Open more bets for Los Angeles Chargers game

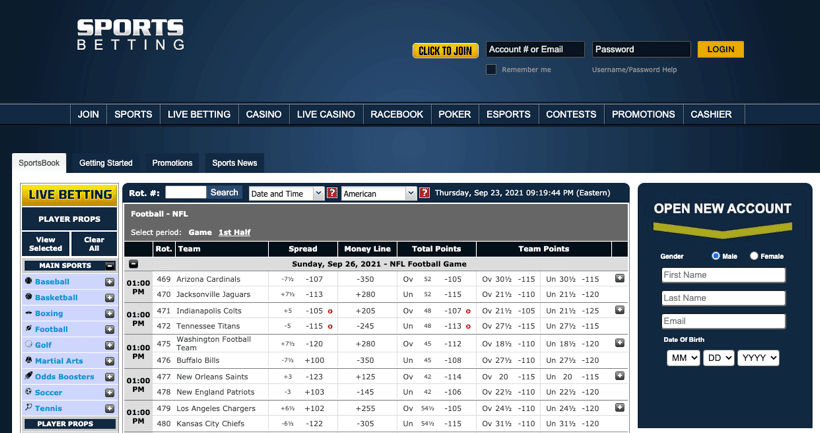[x=620, y=408]
